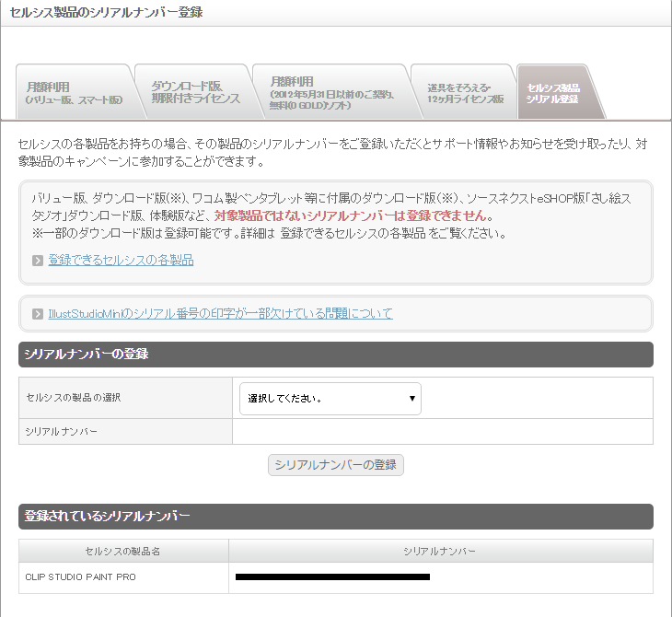Click the blacked-out registered serial number
The width and height of the screenshot is (672, 617).
pos(332,577)
